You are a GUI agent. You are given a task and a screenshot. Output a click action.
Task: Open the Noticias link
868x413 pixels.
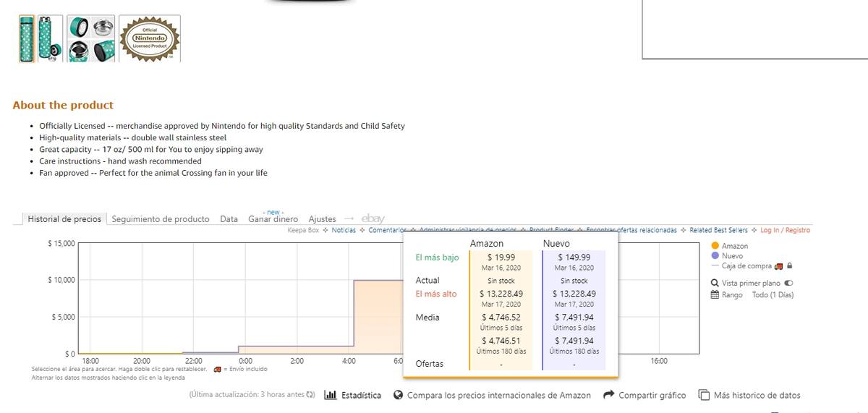coord(344,230)
